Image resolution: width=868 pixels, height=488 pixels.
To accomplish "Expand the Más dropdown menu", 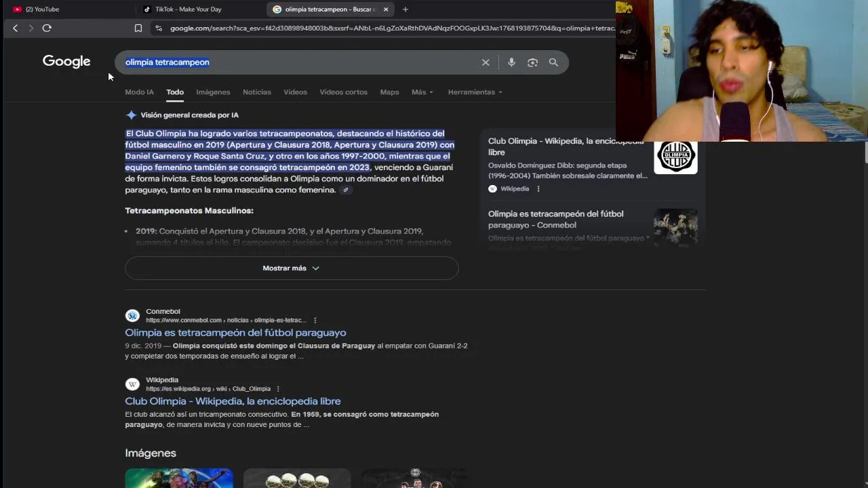I will [x=422, y=92].
